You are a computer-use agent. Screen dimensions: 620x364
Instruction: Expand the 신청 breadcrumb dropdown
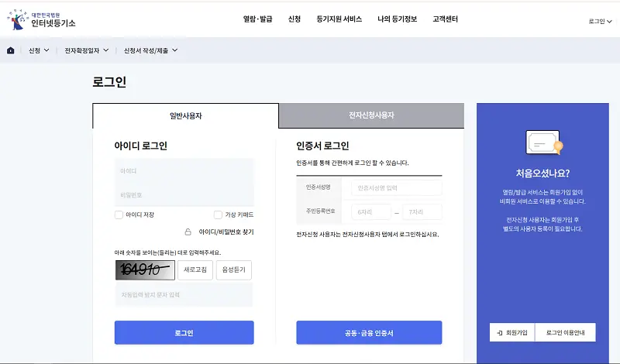pos(39,50)
